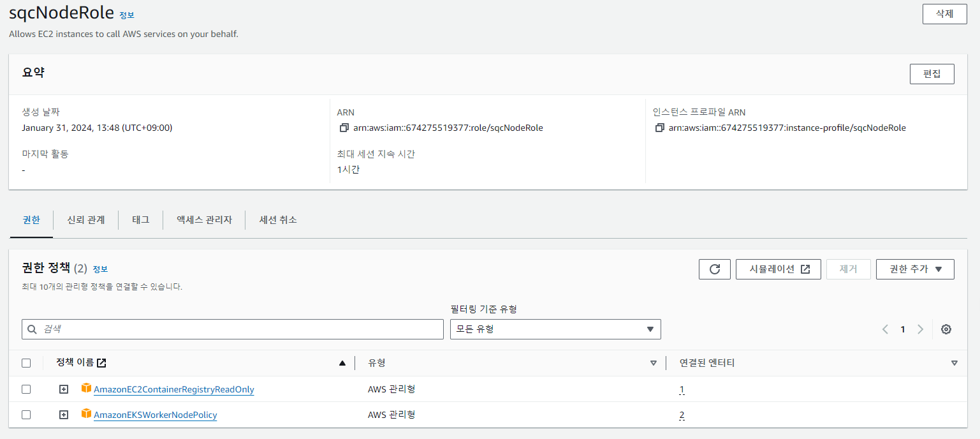
Task: Click the 유형 column header
Action: [x=377, y=362]
